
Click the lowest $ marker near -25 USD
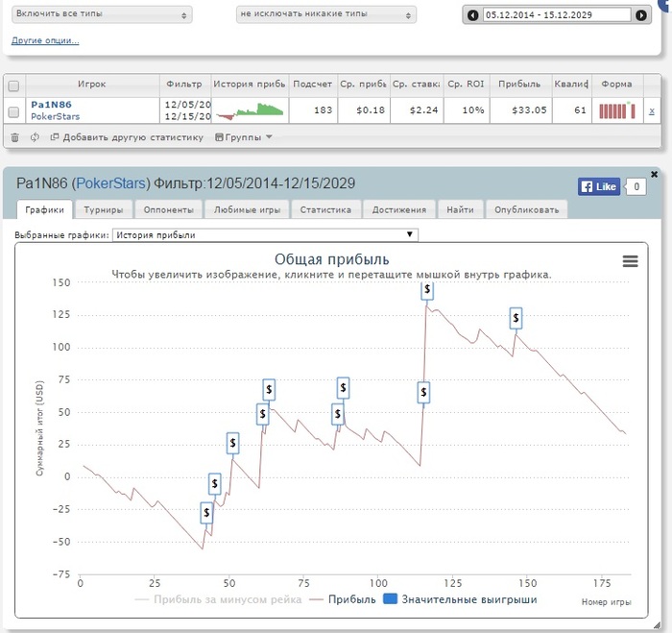point(206,513)
